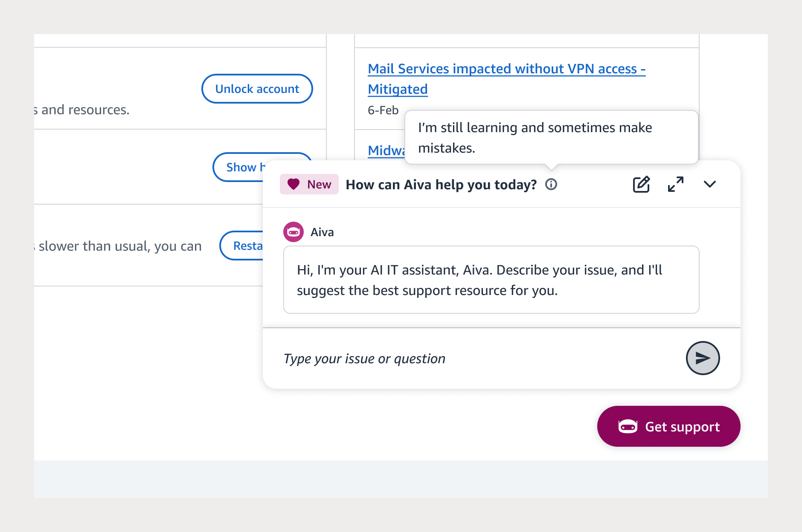The width and height of the screenshot is (802, 532).
Task: Select Aiva's greeting message bubble
Action: coord(491,280)
